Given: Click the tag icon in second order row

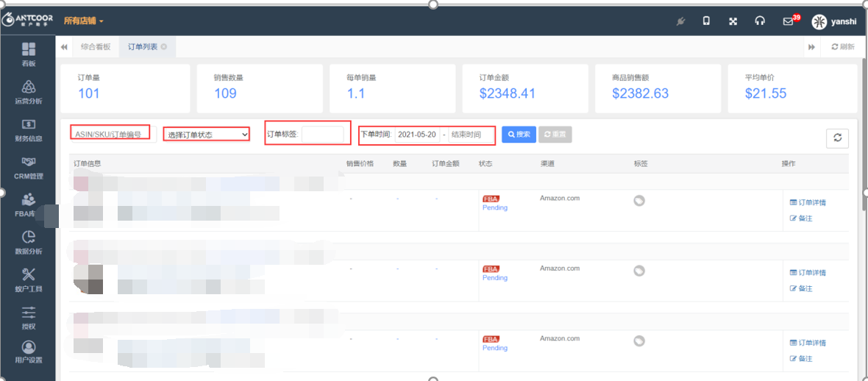Looking at the screenshot, I should [638, 271].
